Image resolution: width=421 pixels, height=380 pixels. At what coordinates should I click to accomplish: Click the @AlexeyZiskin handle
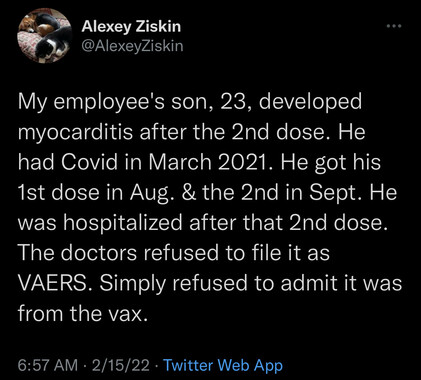133,46
